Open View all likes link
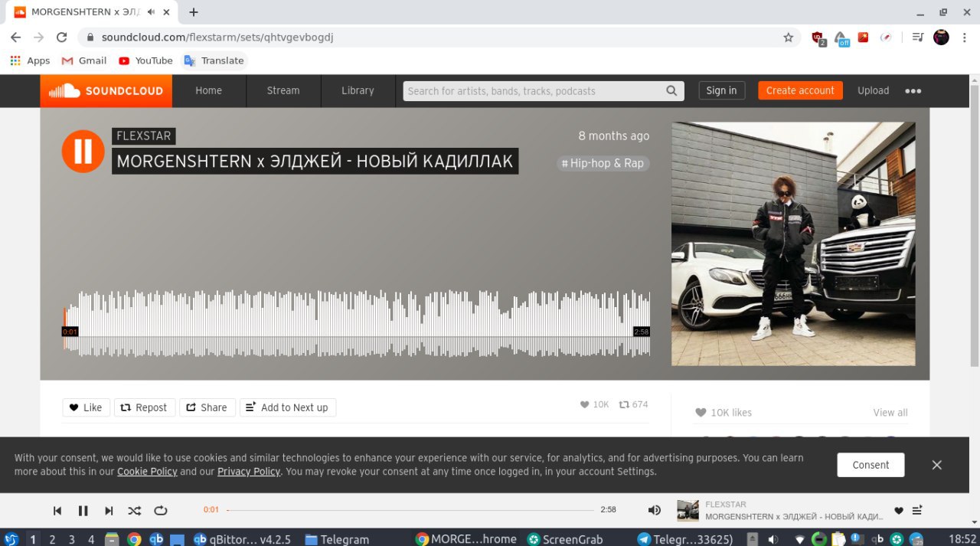 (890, 413)
